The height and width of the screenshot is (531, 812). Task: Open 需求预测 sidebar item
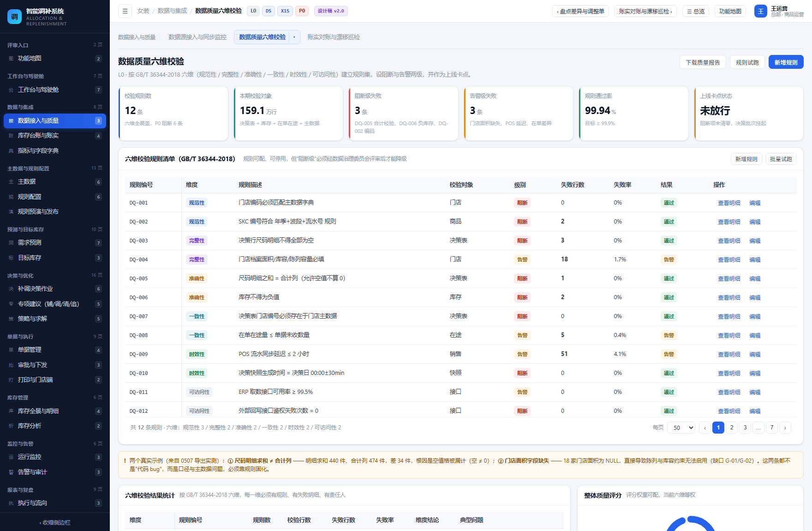click(55, 243)
